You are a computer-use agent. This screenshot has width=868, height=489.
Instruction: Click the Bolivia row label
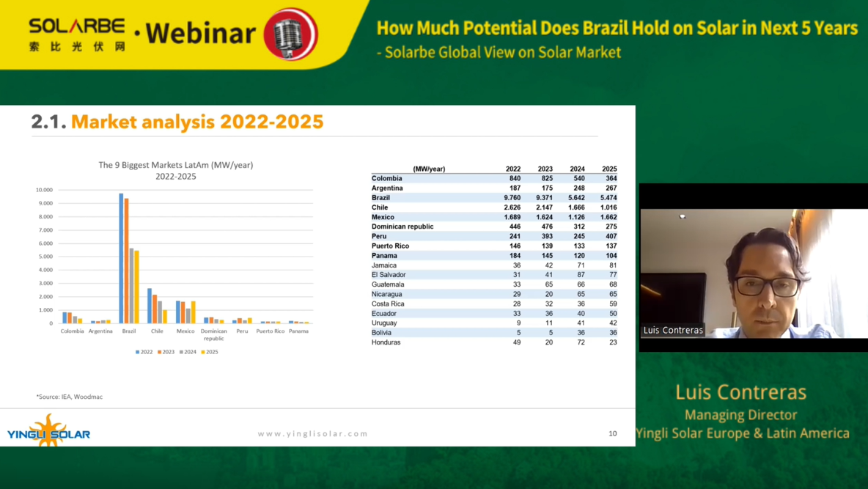(x=381, y=333)
